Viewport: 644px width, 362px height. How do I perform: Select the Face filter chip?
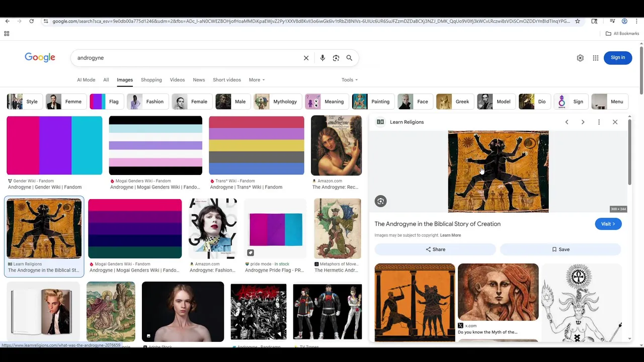click(x=415, y=102)
